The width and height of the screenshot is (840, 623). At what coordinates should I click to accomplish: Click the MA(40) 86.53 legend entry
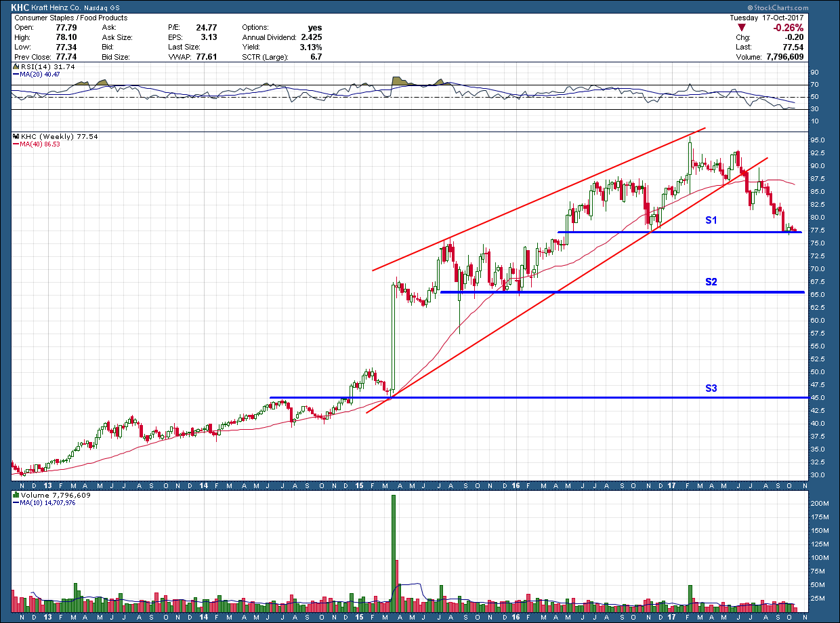coord(38,144)
